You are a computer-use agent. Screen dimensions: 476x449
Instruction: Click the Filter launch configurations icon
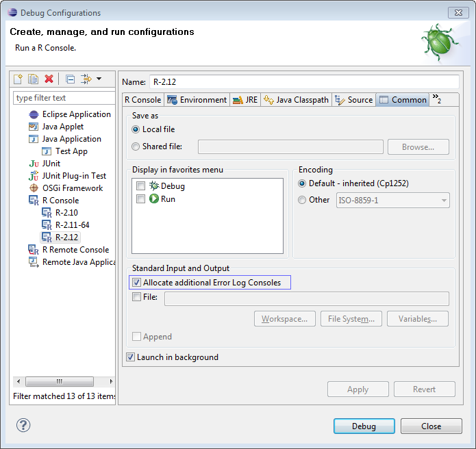86,79
